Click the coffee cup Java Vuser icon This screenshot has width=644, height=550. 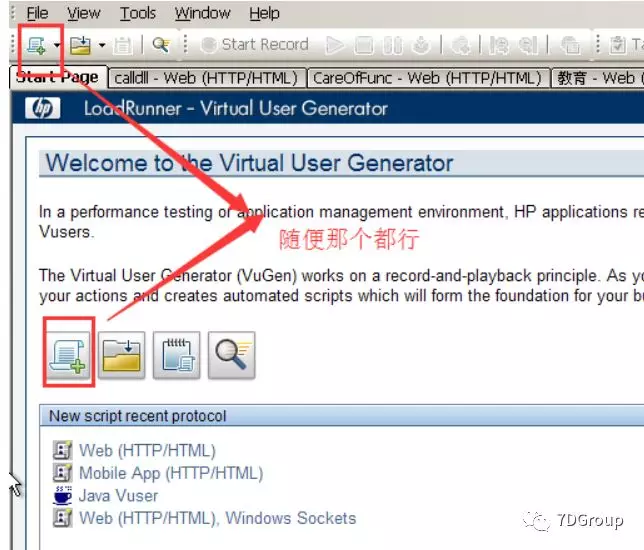[x=62, y=495]
